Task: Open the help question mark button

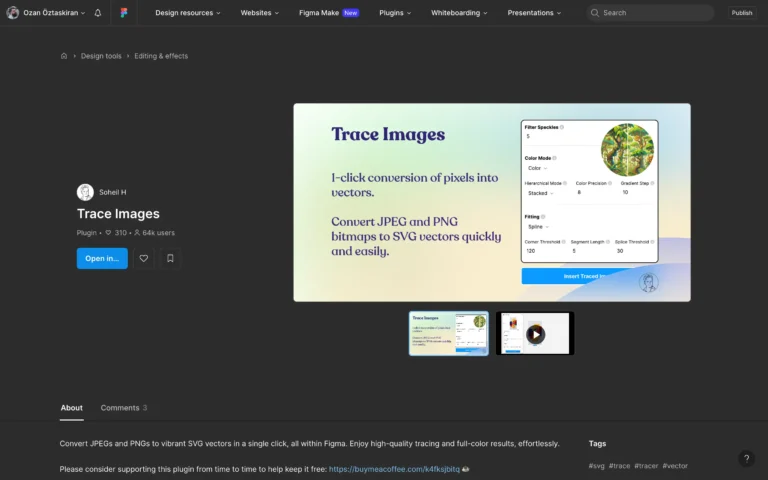Action: [746, 458]
